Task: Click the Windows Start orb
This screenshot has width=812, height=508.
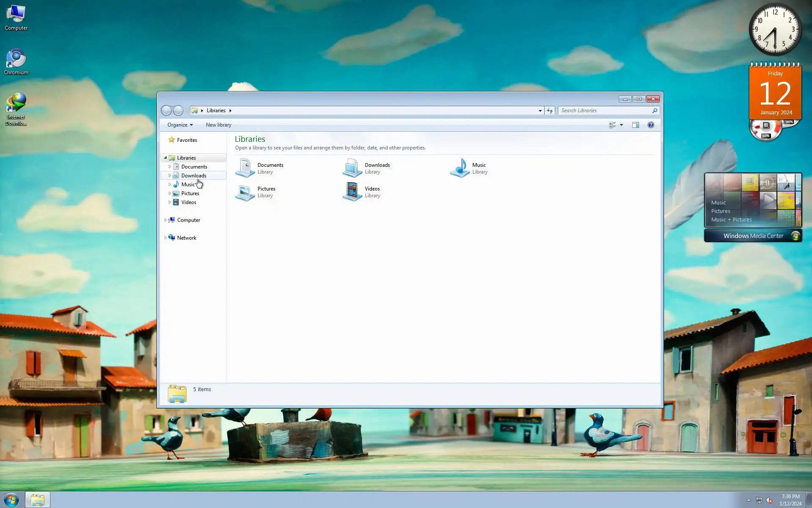Action: tap(11, 500)
